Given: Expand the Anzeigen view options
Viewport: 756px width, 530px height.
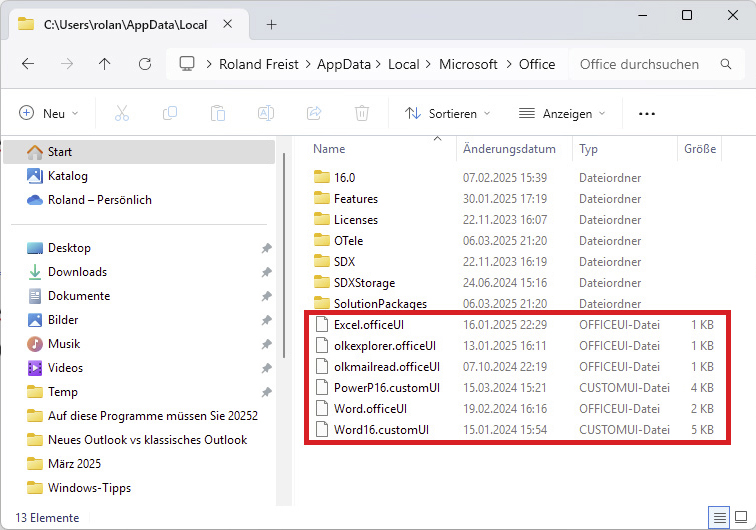Looking at the screenshot, I should (563, 114).
